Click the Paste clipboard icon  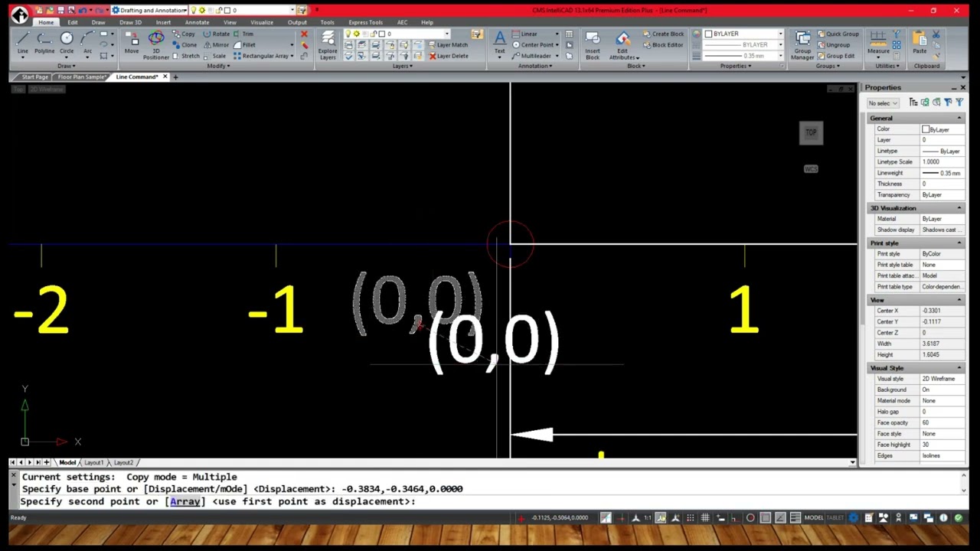point(920,42)
